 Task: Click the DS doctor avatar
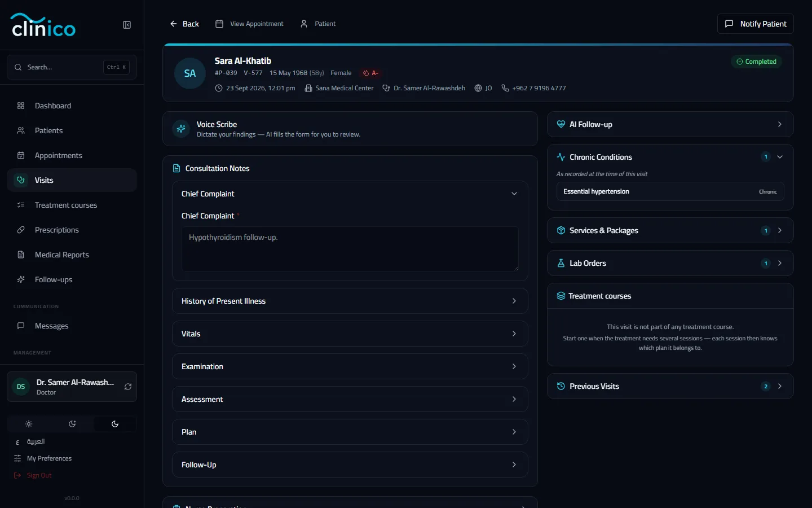pos(21,387)
